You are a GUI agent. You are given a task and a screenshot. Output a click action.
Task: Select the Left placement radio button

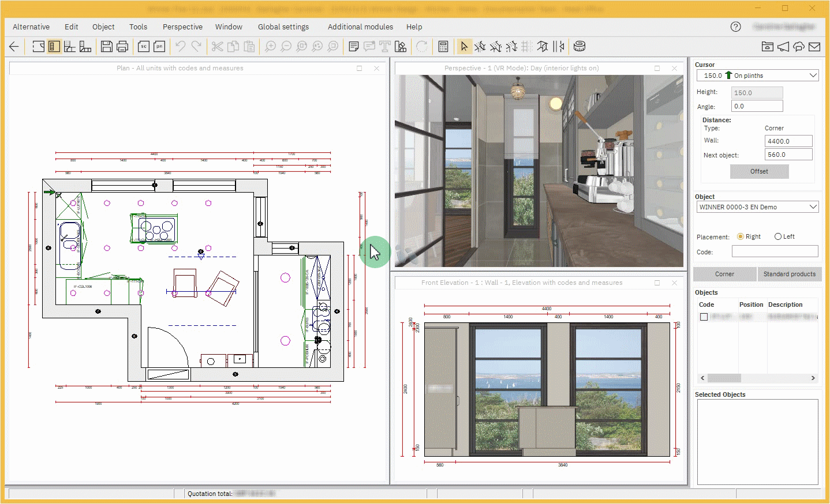click(x=778, y=236)
